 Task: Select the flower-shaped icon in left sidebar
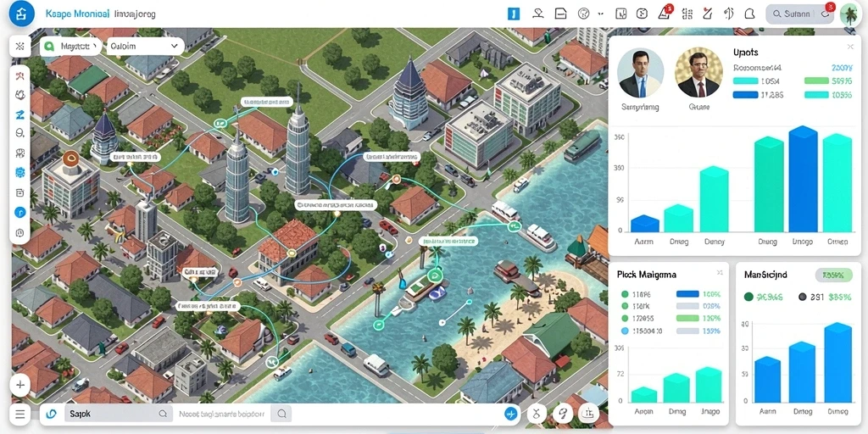click(x=20, y=95)
